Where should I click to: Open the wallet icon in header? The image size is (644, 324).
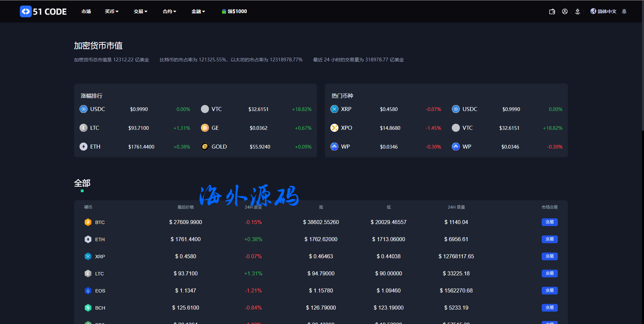[x=552, y=11]
